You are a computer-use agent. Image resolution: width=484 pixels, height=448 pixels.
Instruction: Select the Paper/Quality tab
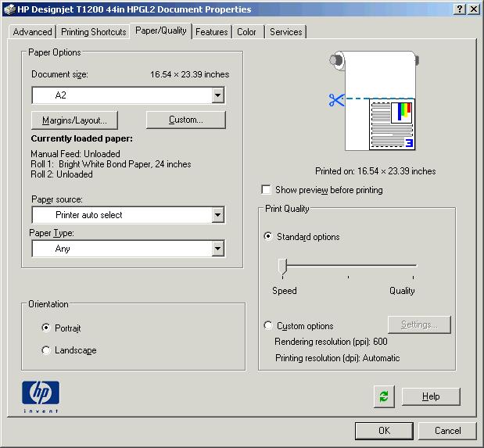click(161, 30)
